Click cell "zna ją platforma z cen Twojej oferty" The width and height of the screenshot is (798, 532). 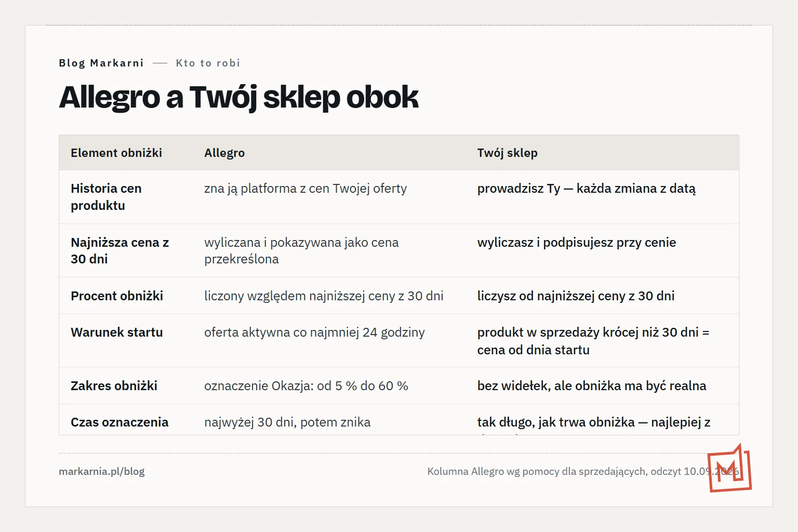(305, 188)
